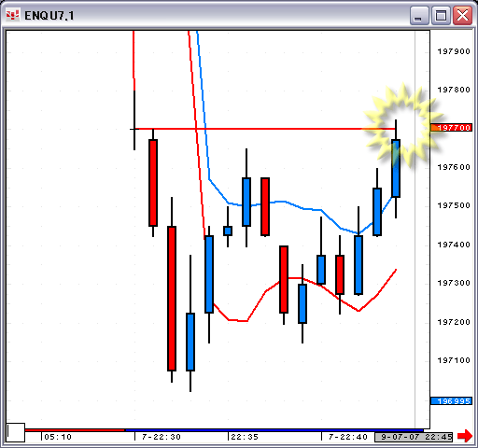Image resolution: width=478 pixels, height=448 pixels.
Task: Click the 197900 price axis label
Action: click(454, 51)
